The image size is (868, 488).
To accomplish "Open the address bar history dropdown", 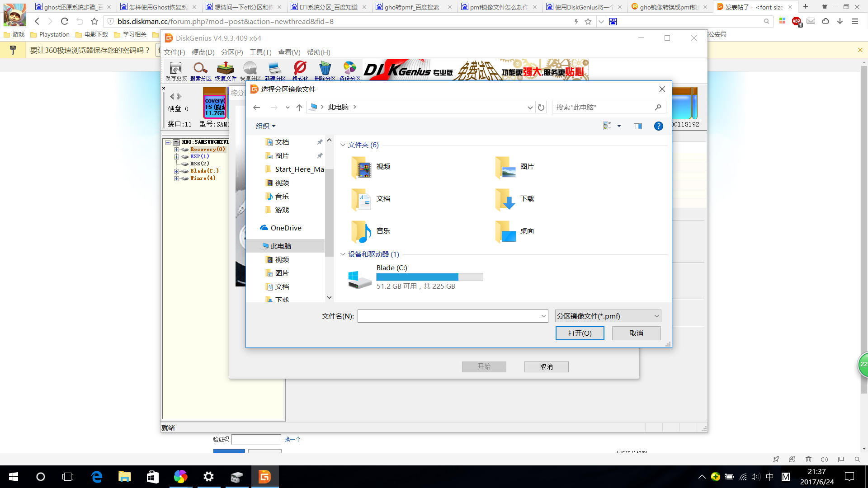I will [530, 107].
